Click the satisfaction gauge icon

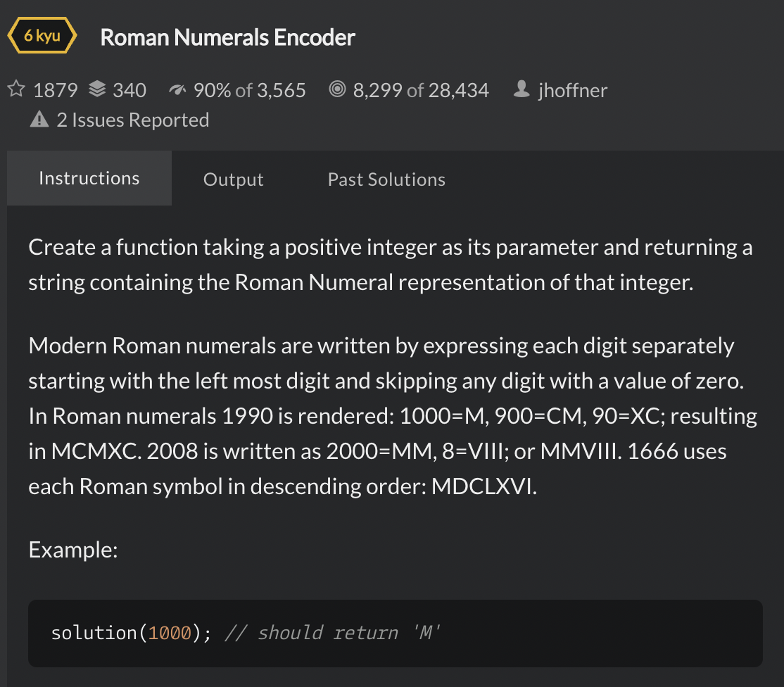177,90
